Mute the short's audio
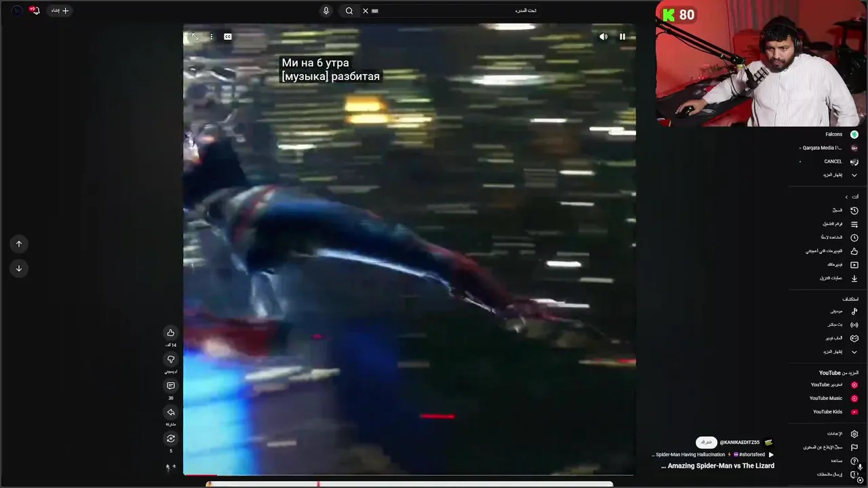 (604, 37)
